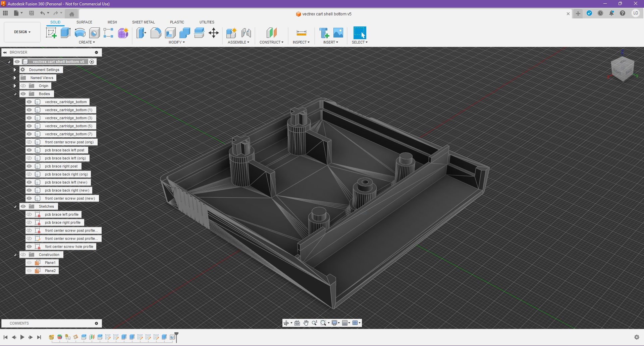Toggle visibility of Plane1

pyautogui.click(x=30, y=263)
